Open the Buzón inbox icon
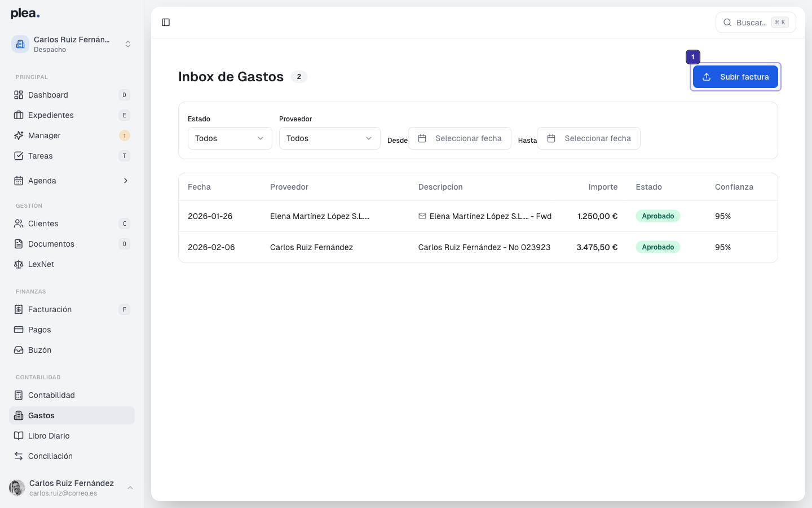Image resolution: width=812 pixels, height=508 pixels. point(19,350)
